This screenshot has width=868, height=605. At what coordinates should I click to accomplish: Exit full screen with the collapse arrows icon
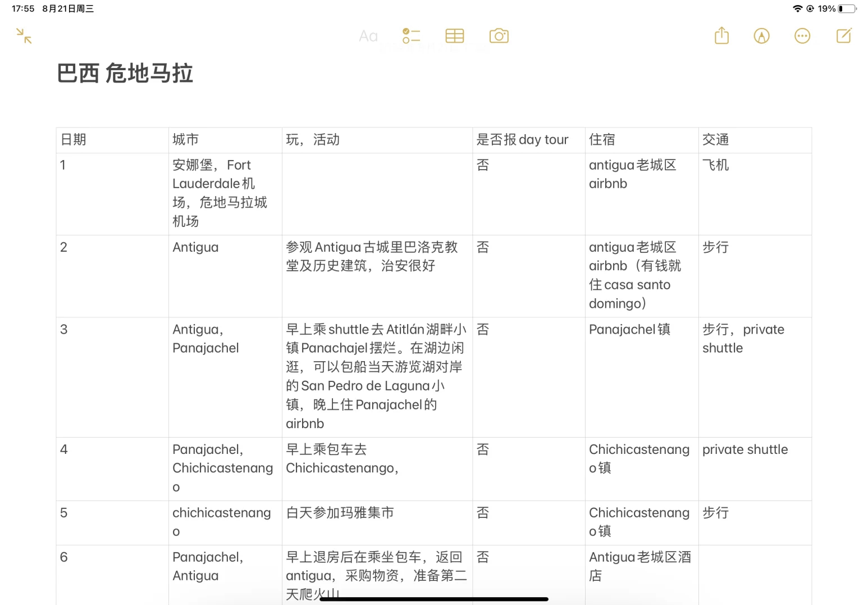pyautogui.click(x=24, y=36)
